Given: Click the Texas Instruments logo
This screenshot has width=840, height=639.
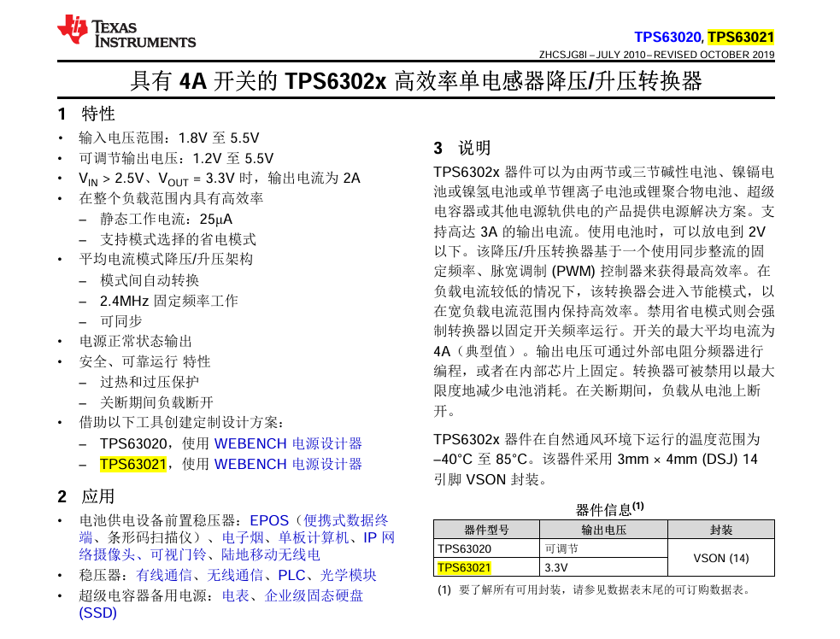Looking at the screenshot, I should [x=126, y=32].
